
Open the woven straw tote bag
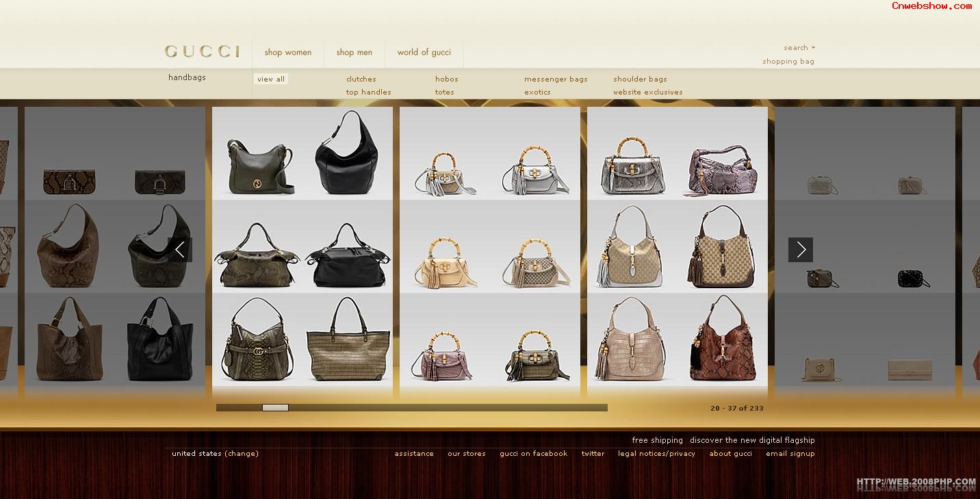click(348, 340)
